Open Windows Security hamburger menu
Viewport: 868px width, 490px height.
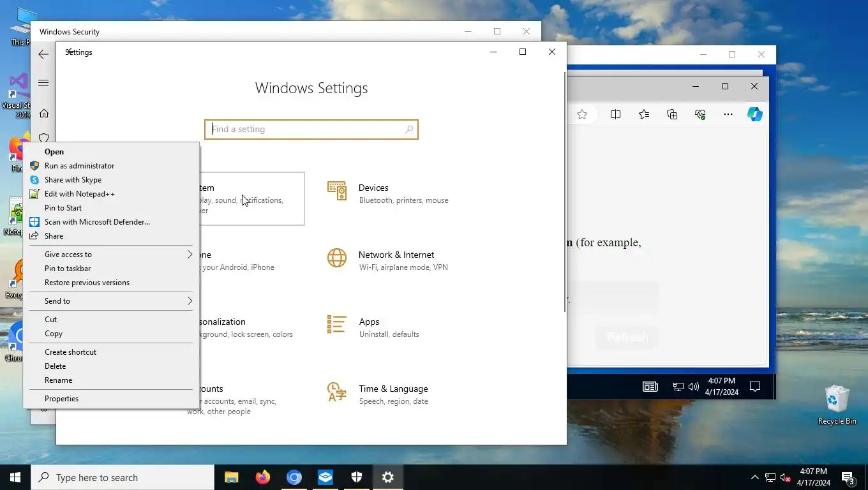click(x=43, y=82)
